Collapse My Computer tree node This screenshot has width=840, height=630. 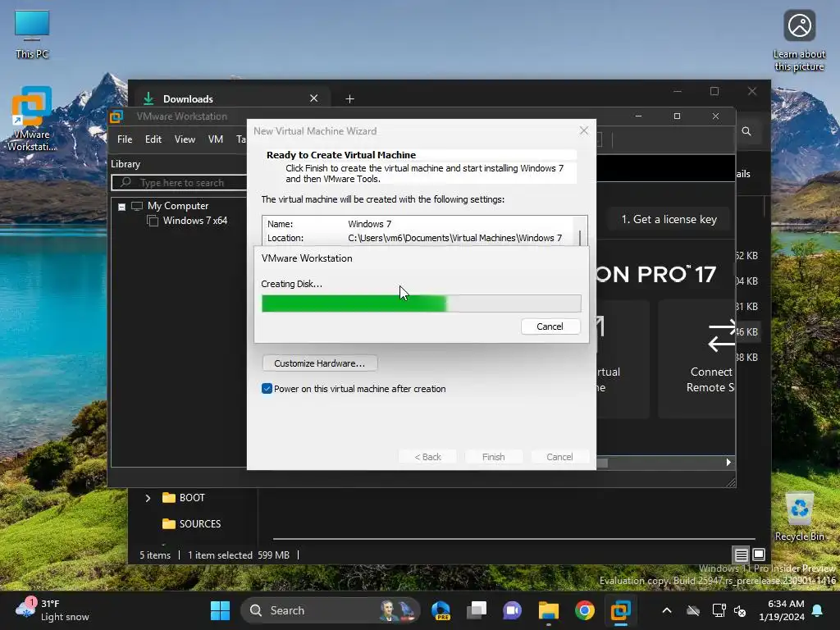[121, 207]
